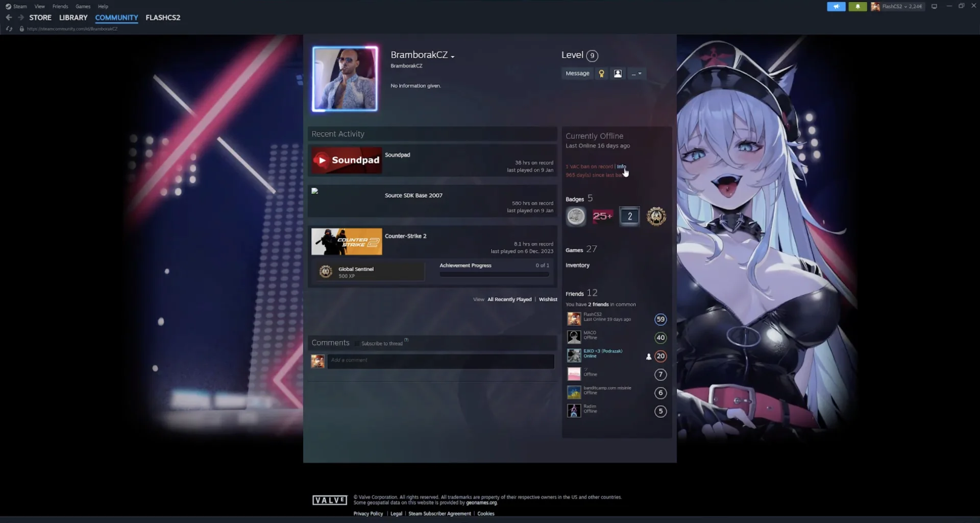This screenshot has width=980, height=523.
Task: Click the BramborakCZ profile avatar
Action: [x=345, y=79]
